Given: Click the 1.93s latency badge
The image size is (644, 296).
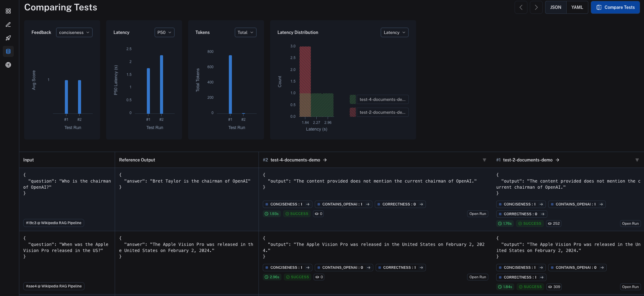Looking at the screenshot, I should tap(272, 214).
